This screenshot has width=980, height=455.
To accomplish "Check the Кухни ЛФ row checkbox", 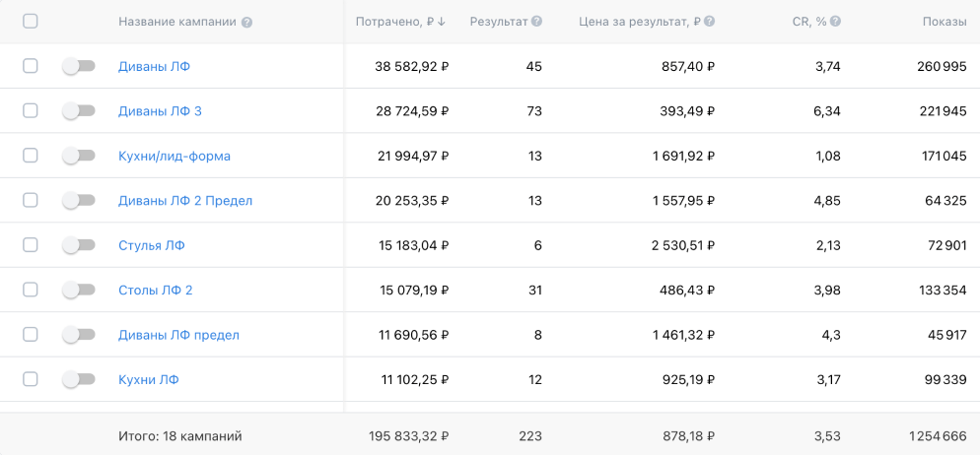I will [30, 379].
